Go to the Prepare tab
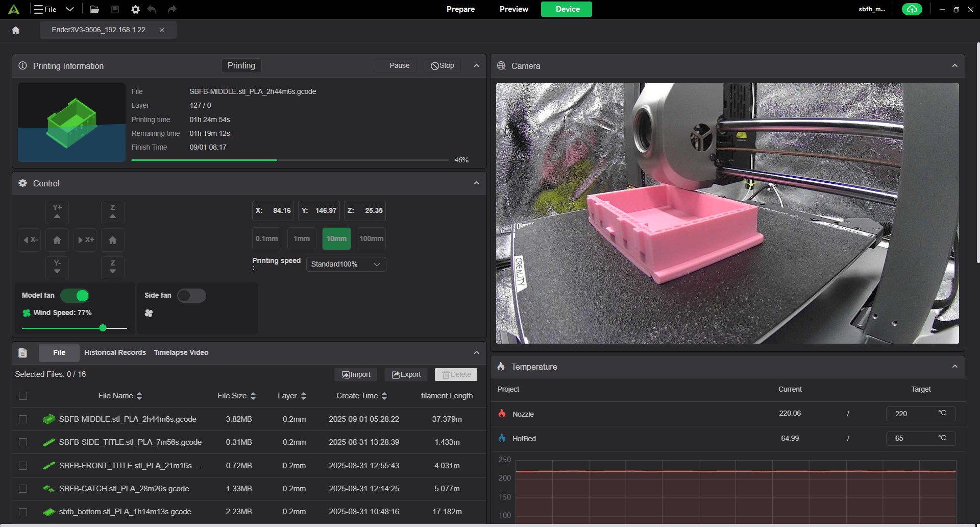980x527 pixels. tap(460, 9)
